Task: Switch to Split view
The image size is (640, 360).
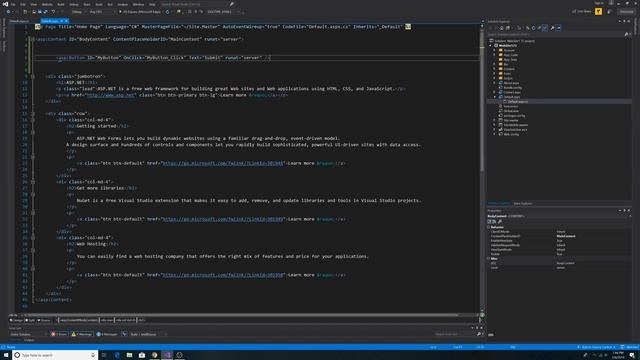Action: tap(30, 320)
